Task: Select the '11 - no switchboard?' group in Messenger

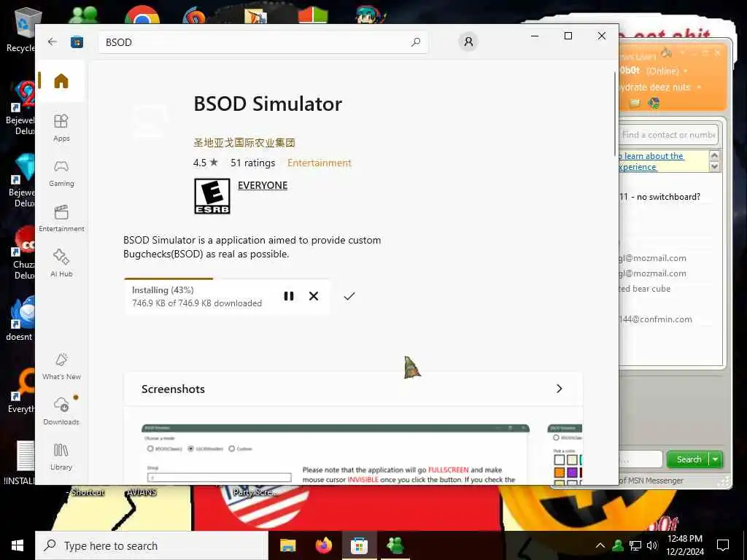Action: point(660,197)
